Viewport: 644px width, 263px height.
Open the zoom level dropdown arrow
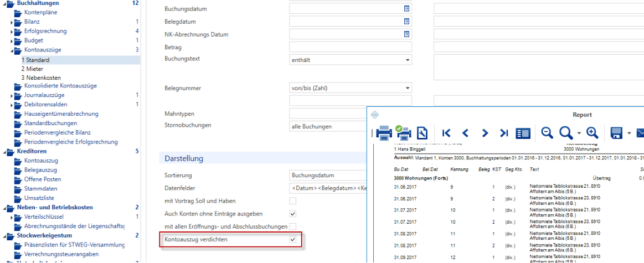pos(579,133)
